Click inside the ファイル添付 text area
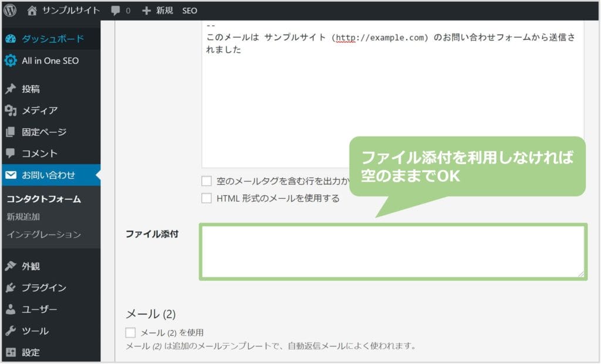The height and width of the screenshot is (364, 601). (393, 251)
